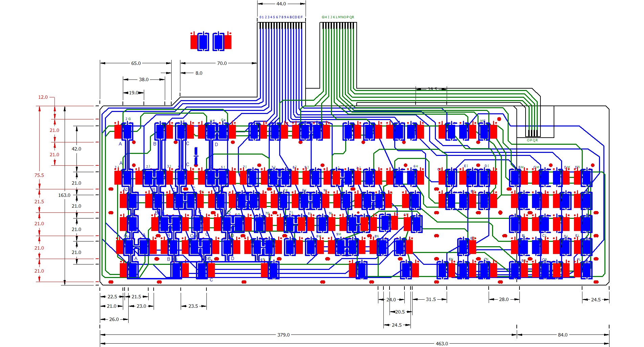Pick the 31.5 dimension label
The height and width of the screenshot is (347, 644).
pos(431,299)
